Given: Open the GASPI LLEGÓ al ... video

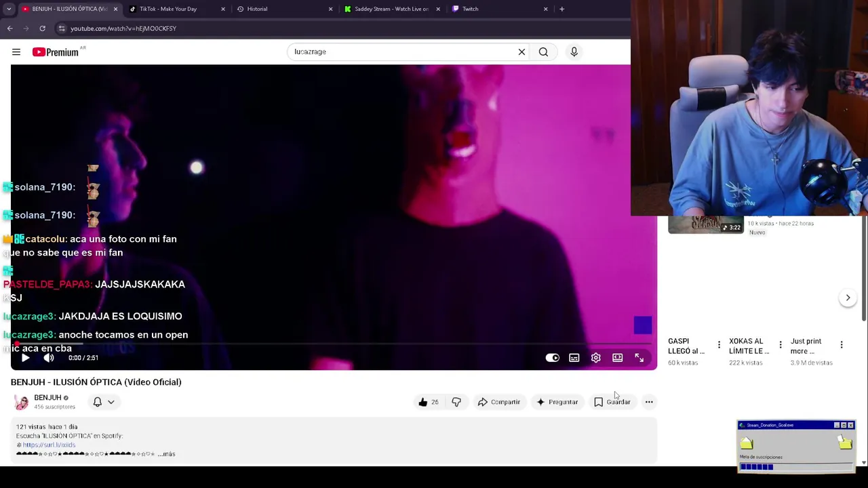Looking at the screenshot, I should 686,346.
